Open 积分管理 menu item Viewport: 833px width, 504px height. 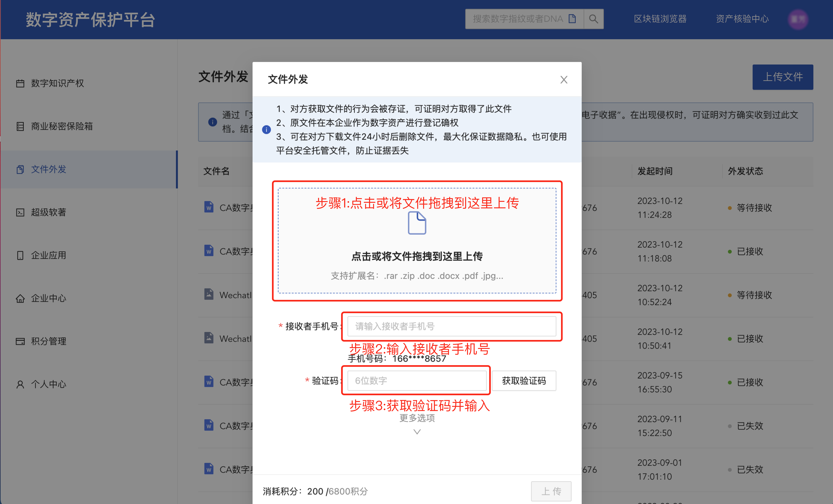click(89, 341)
